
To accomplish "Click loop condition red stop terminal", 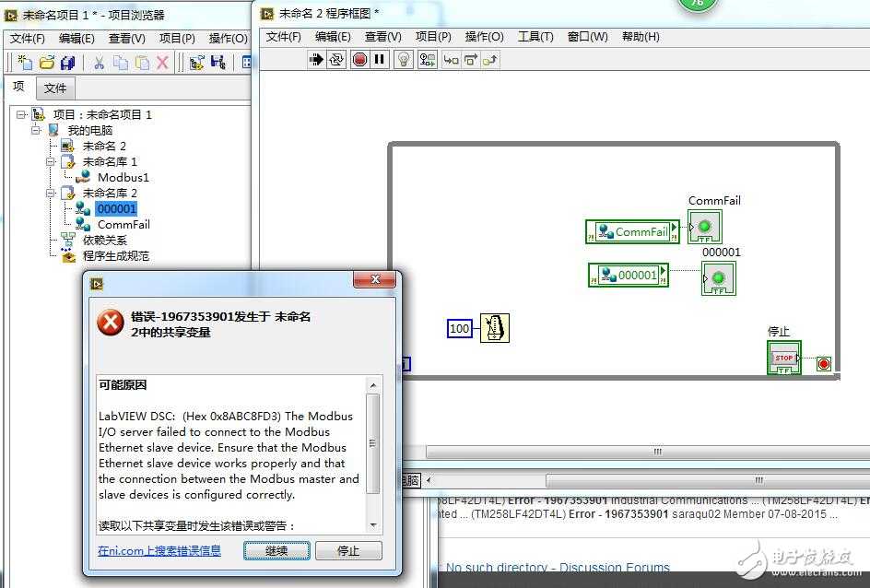I will tap(824, 364).
